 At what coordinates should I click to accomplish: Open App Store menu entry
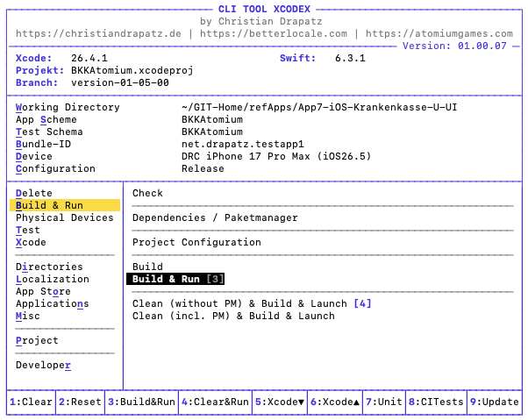pos(43,291)
